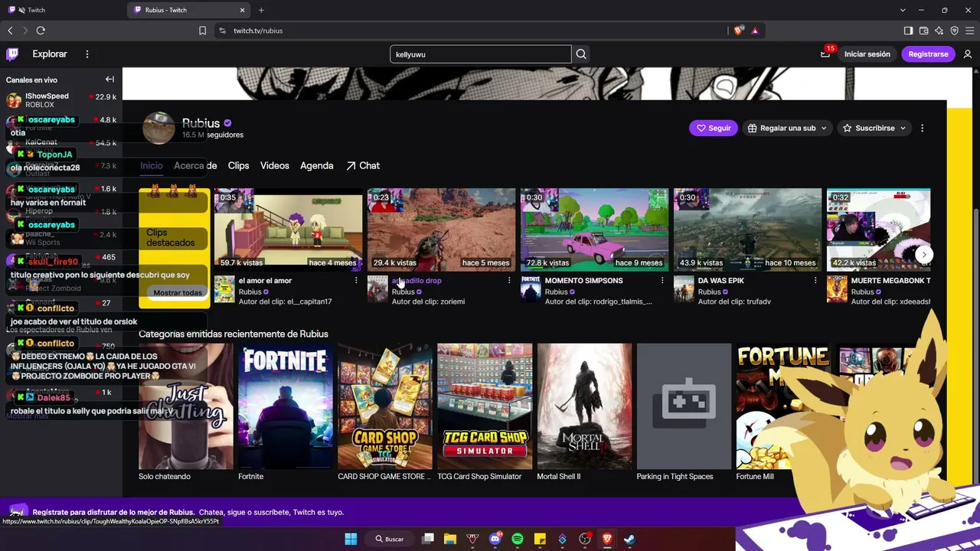Open options for the 'el amor el amor' clip
The height and width of the screenshot is (551, 980).
[x=356, y=281]
